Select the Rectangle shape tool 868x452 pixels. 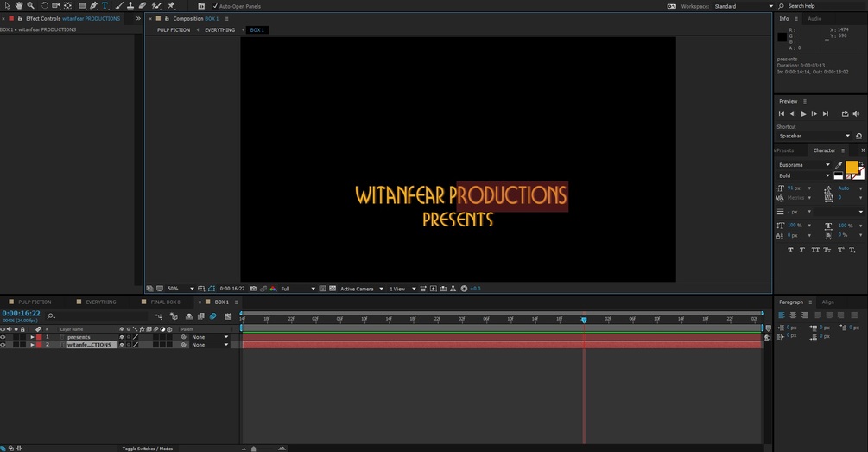(x=82, y=5)
